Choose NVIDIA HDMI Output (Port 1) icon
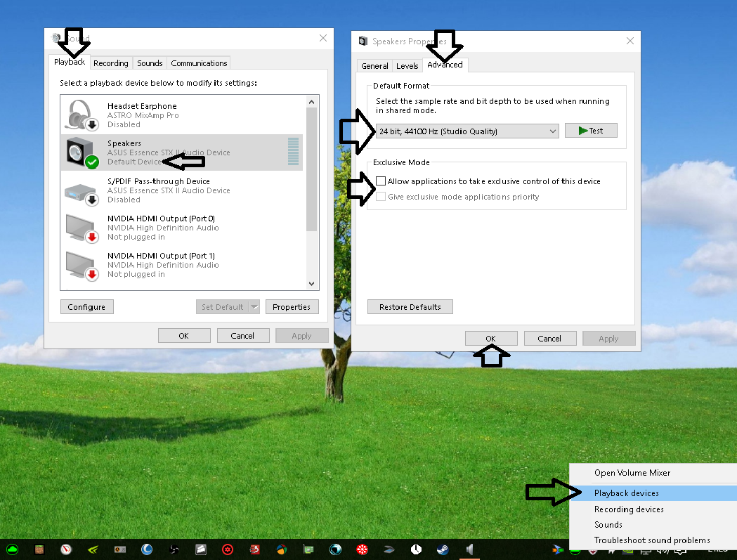This screenshot has height=560, width=737. point(81,265)
